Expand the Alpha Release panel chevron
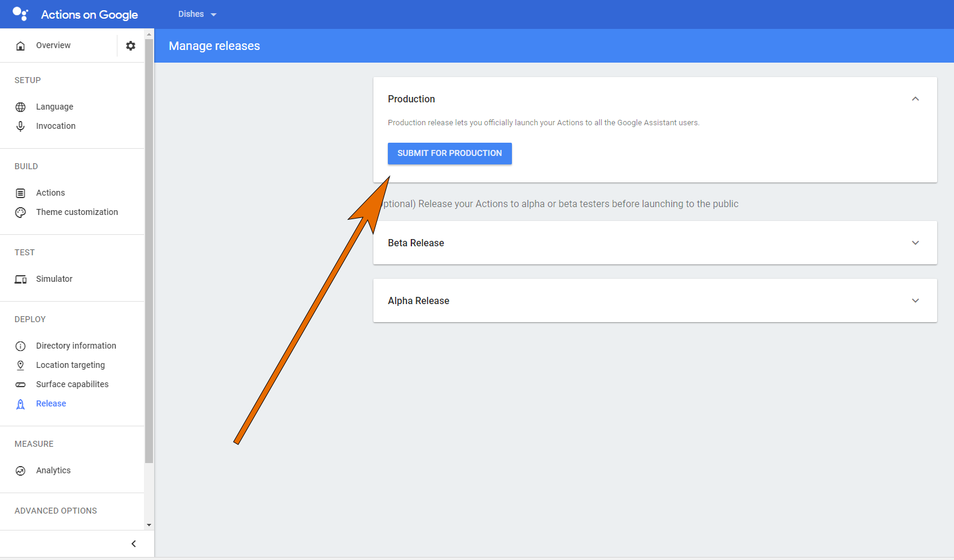This screenshot has width=954, height=560. point(915,300)
